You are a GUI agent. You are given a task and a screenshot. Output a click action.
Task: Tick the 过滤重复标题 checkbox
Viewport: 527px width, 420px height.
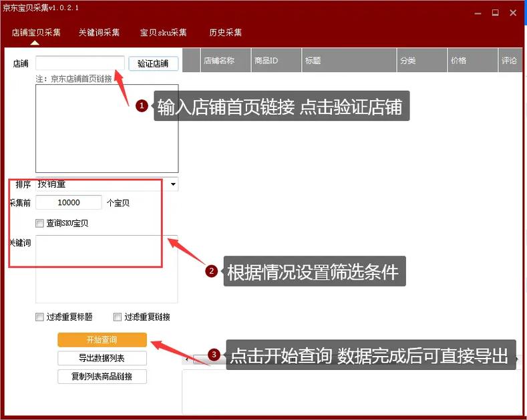(39, 317)
